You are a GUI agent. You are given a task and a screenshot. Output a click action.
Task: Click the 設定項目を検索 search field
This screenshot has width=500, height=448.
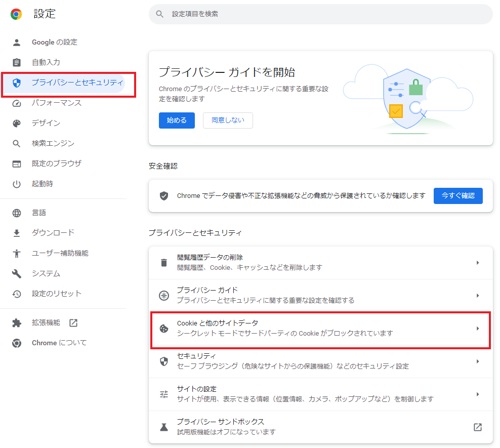321,14
